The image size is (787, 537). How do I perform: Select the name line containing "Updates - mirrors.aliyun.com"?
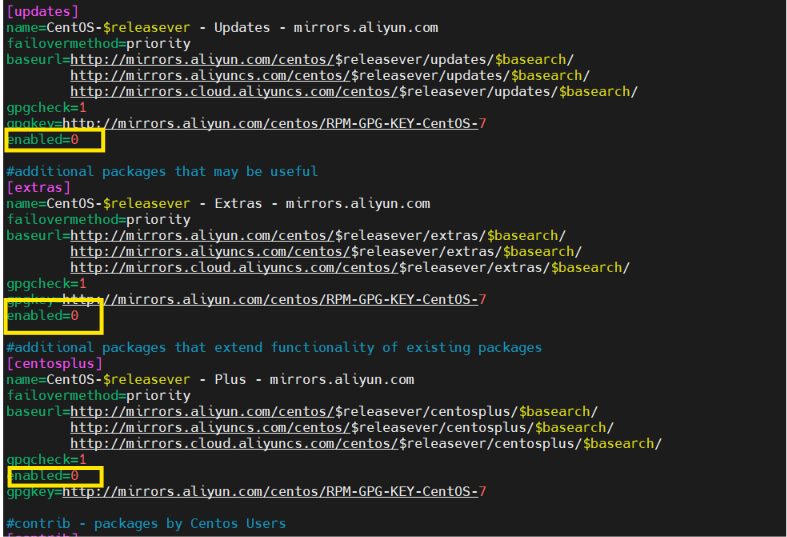point(222,28)
